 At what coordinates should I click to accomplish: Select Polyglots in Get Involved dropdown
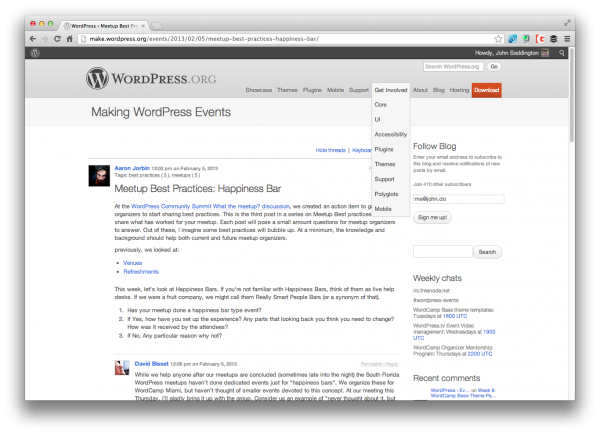[386, 194]
